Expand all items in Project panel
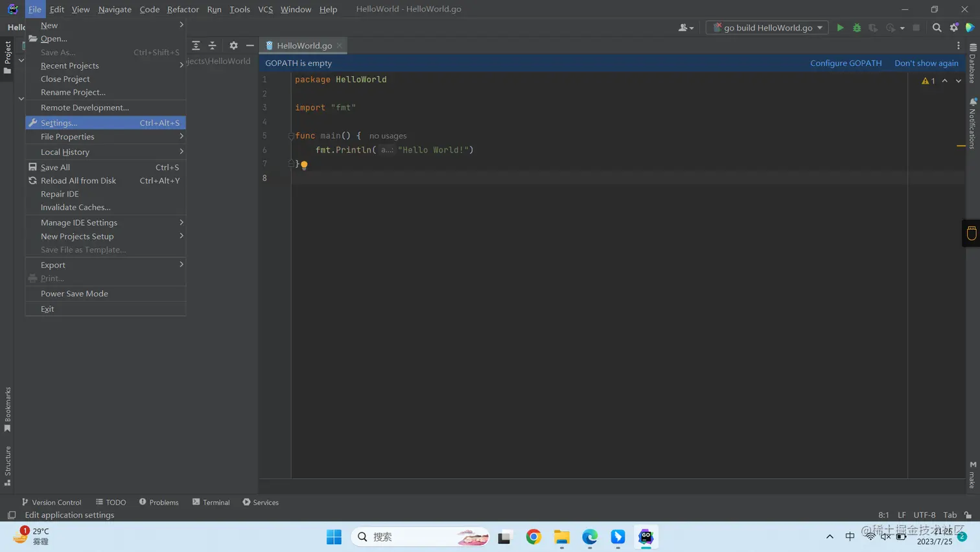This screenshot has height=552, width=980. (x=196, y=45)
